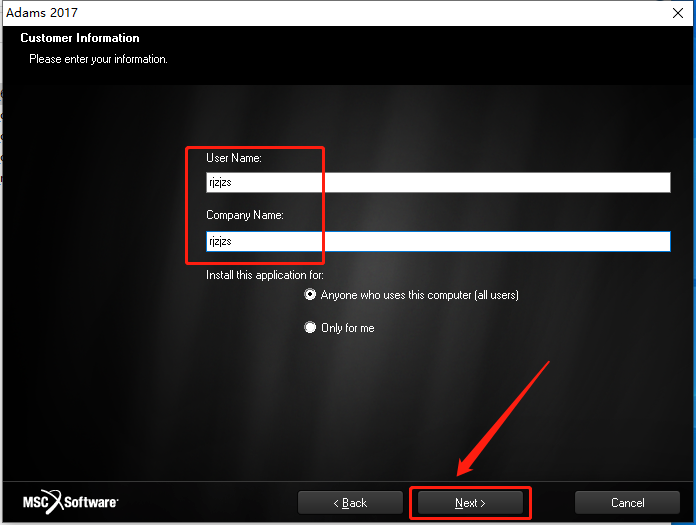Image resolution: width=696 pixels, height=525 pixels.
Task: Click the 'Install this application for:' label
Action: pyautogui.click(x=265, y=275)
